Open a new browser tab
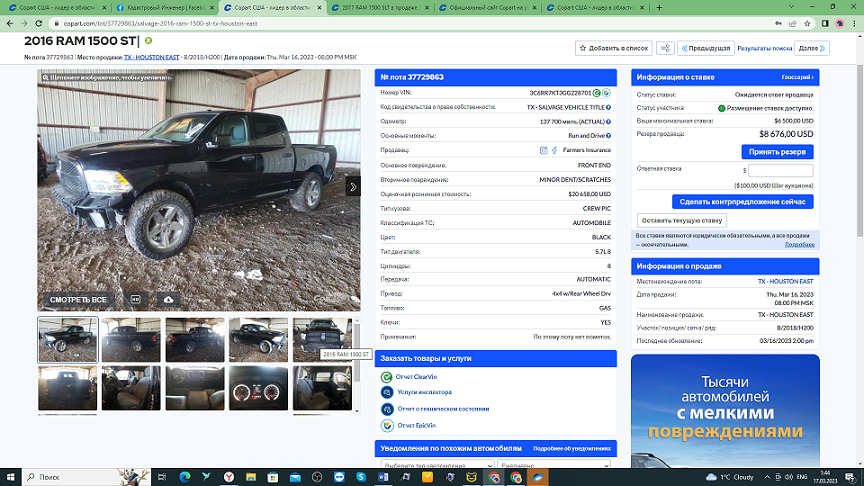 pyautogui.click(x=659, y=8)
